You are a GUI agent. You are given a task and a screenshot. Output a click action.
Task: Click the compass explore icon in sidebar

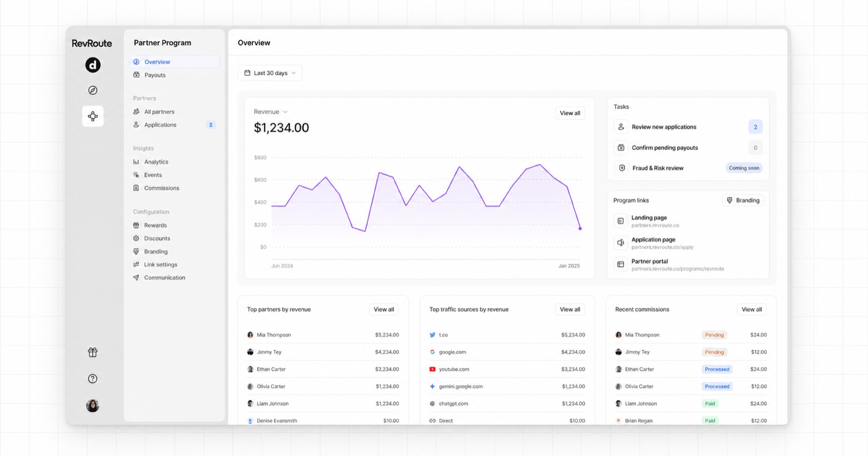click(93, 90)
